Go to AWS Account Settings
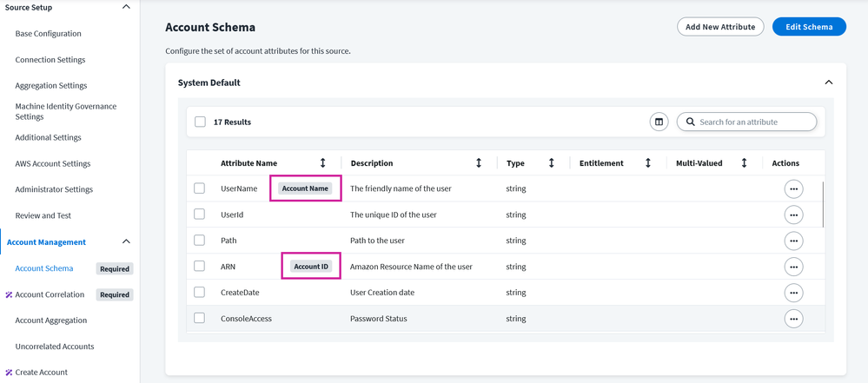 53,164
